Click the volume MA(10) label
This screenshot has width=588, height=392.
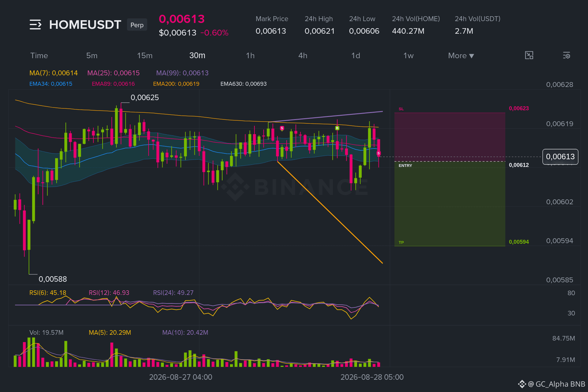[x=185, y=333]
